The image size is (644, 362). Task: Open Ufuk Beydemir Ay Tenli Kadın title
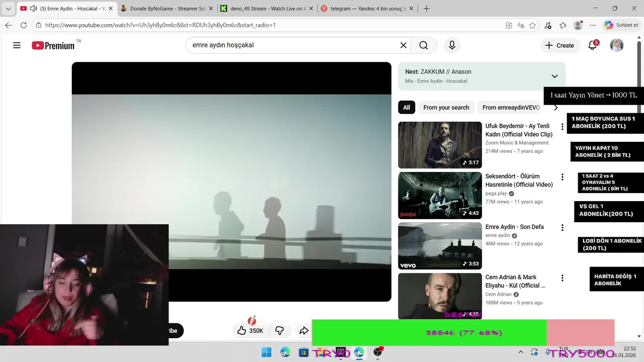tap(519, 130)
